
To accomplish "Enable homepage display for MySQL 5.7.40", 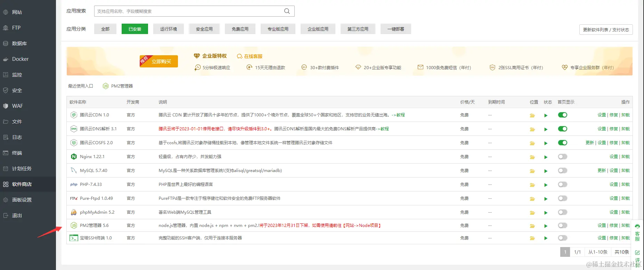I will [562, 171].
